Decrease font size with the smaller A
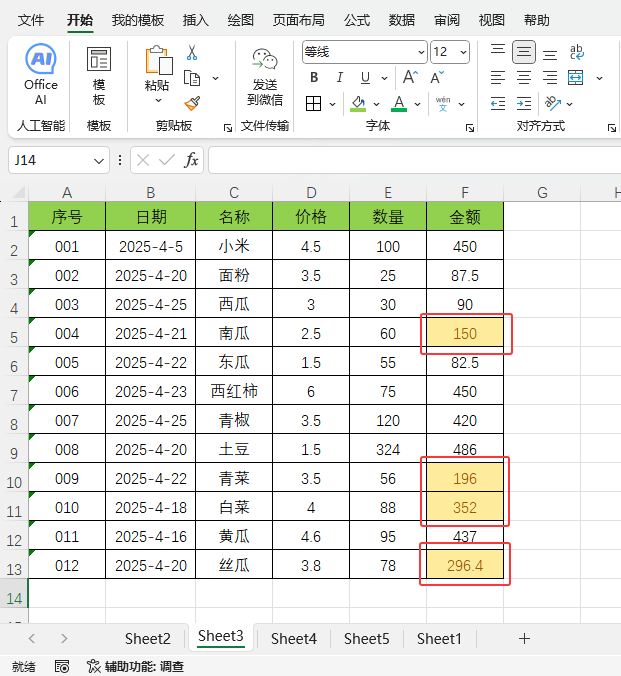 pyautogui.click(x=436, y=78)
